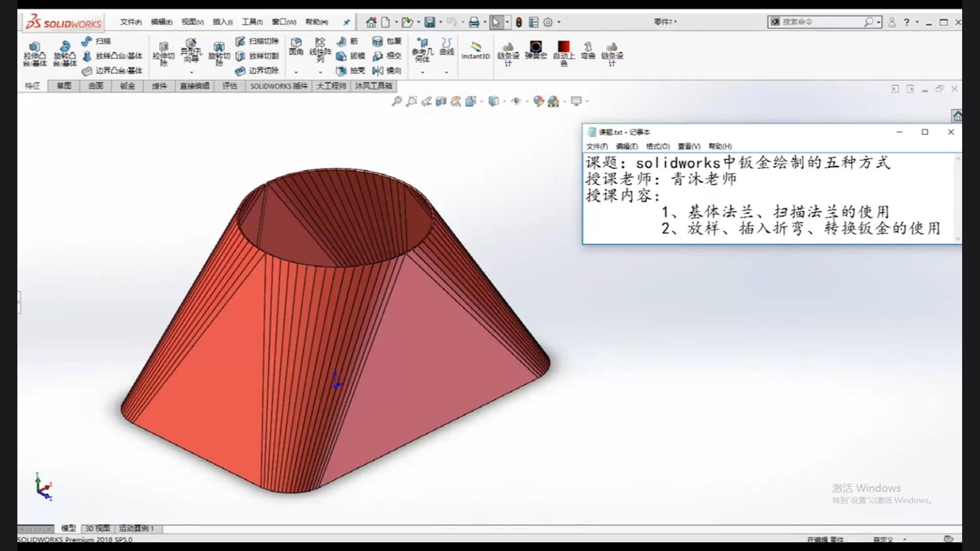Click the rebuild traffic light icon
This screenshot has width=980, height=551.
[519, 22]
